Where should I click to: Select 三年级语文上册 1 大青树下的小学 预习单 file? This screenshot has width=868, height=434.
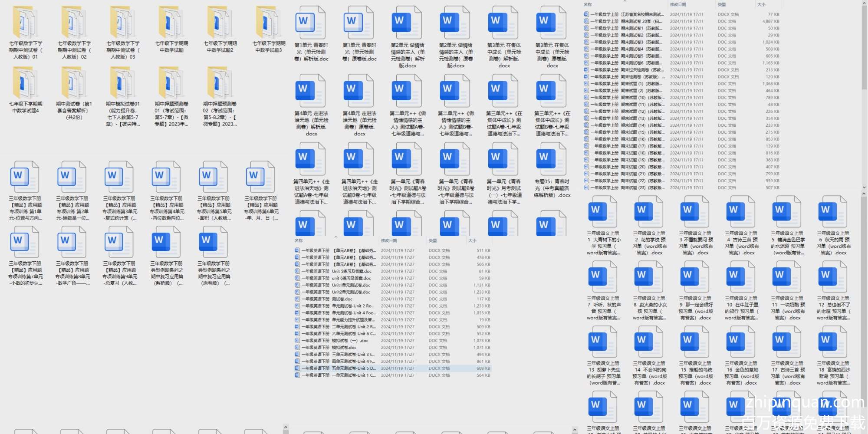(603, 211)
